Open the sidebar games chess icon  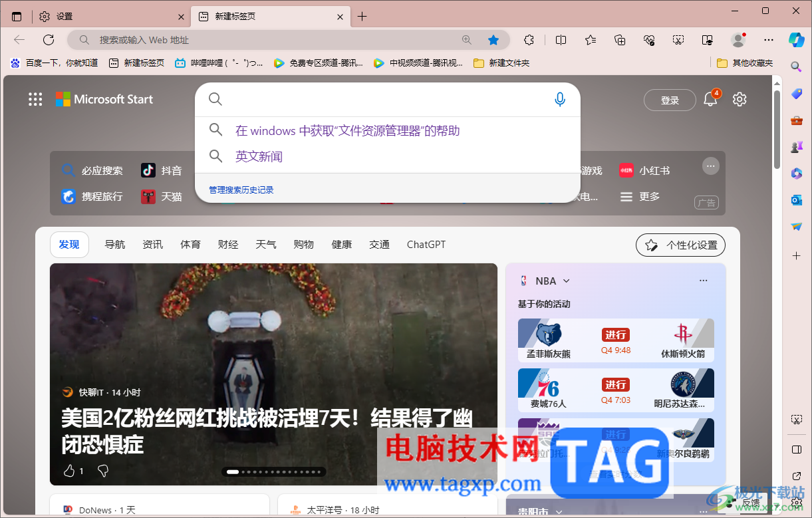point(796,147)
